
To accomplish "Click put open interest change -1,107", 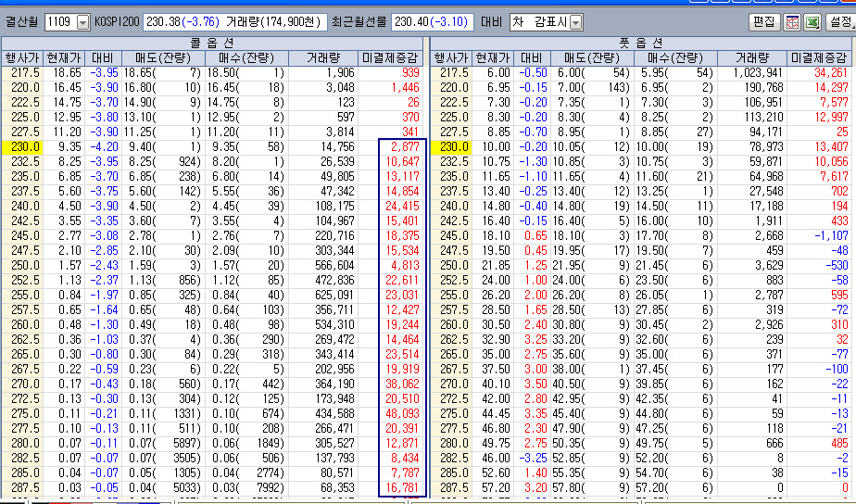I will point(831,235).
